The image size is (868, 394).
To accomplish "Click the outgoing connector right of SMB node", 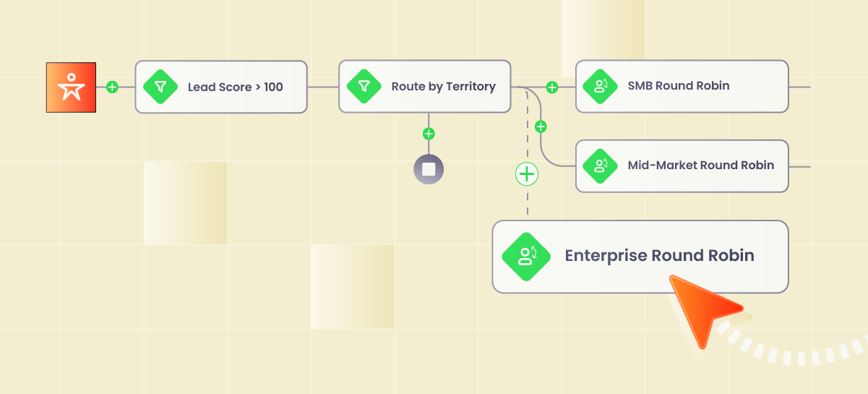I will pyautogui.click(x=799, y=87).
